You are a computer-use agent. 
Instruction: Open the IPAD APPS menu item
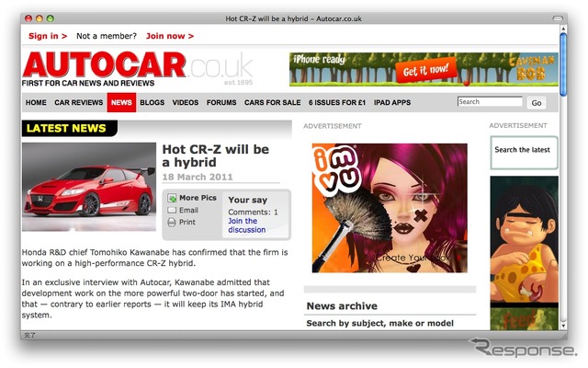(x=392, y=102)
